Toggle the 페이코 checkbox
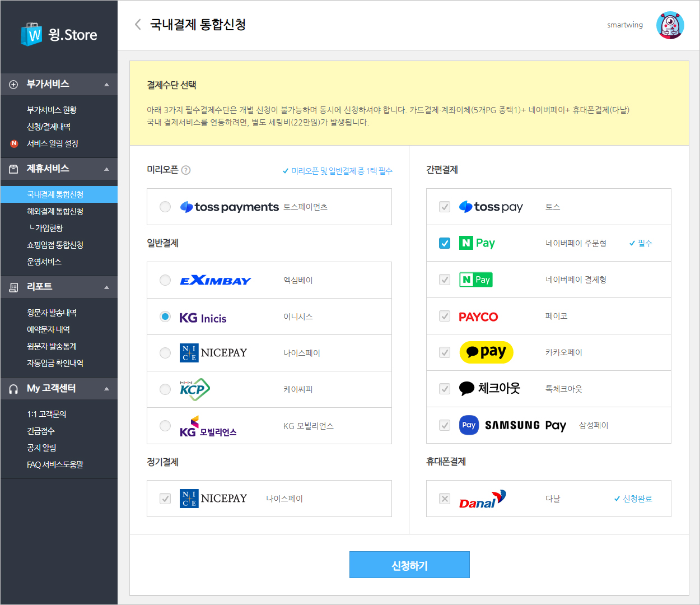The image size is (700, 605). click(445, 316)
